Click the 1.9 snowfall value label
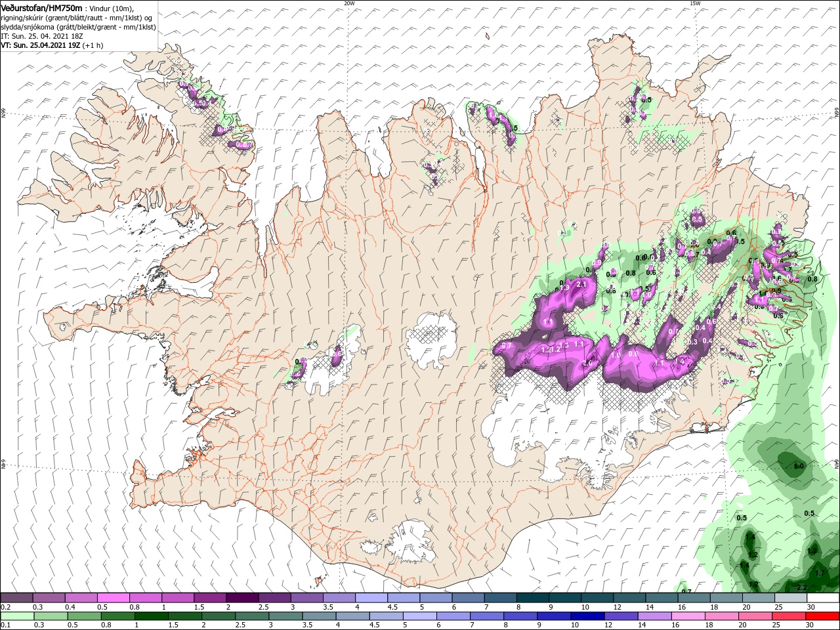 click(564, 287)
